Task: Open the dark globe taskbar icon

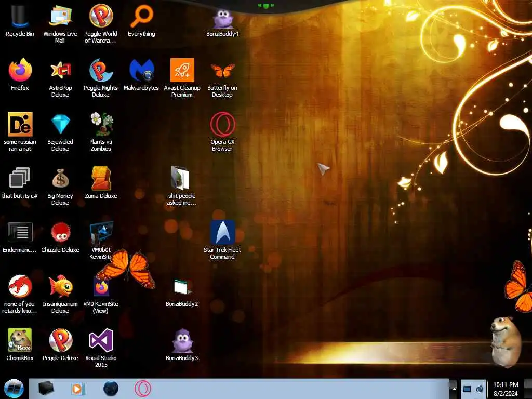Action: pos(111,389)
